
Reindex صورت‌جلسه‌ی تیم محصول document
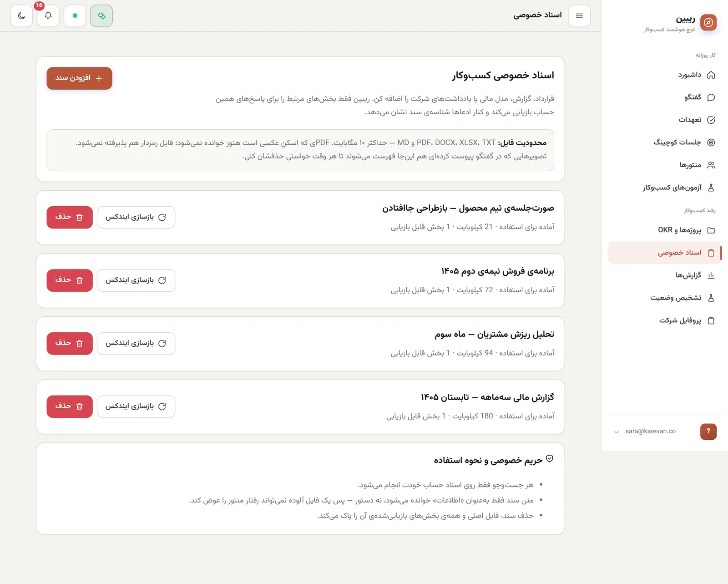(x=136, y=217)
